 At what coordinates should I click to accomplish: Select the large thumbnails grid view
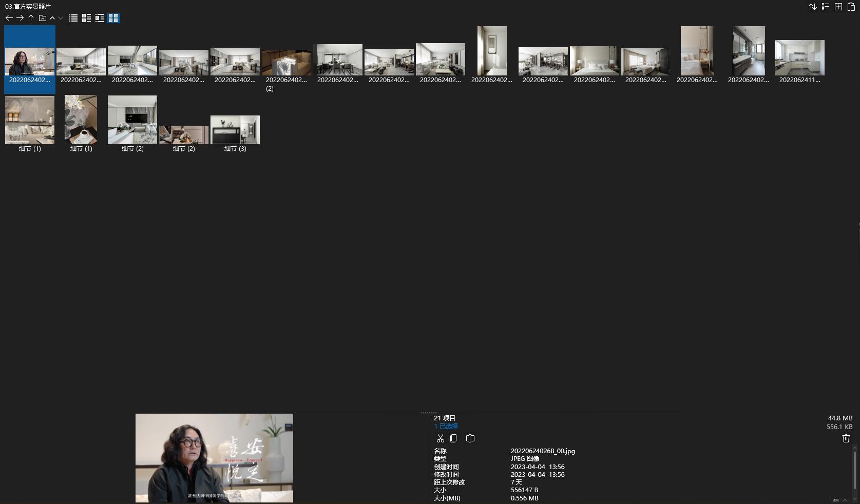tap(113, 18)
